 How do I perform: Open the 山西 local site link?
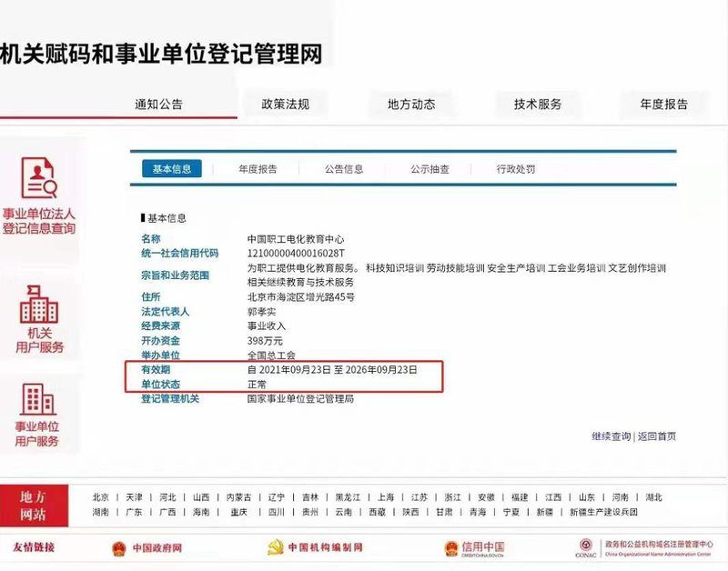201,497
